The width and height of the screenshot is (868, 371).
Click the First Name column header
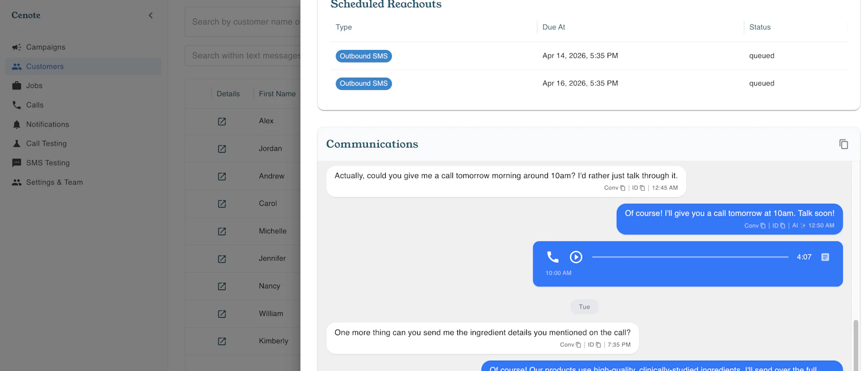tap(277, 94)
